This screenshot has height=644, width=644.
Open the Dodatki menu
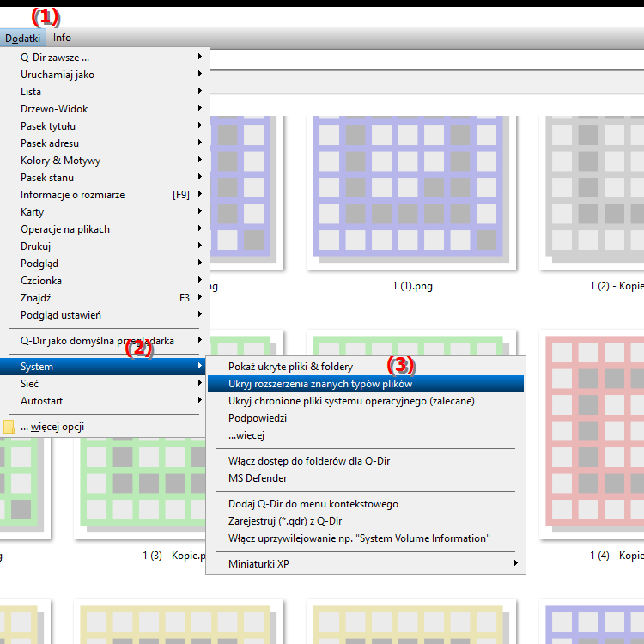[x=22, y=38]
